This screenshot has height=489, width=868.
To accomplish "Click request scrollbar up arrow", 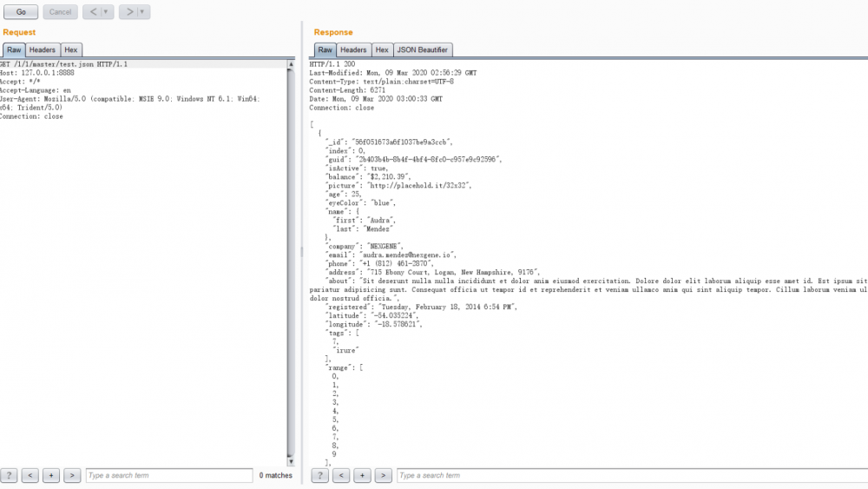I will pos(291,64).
